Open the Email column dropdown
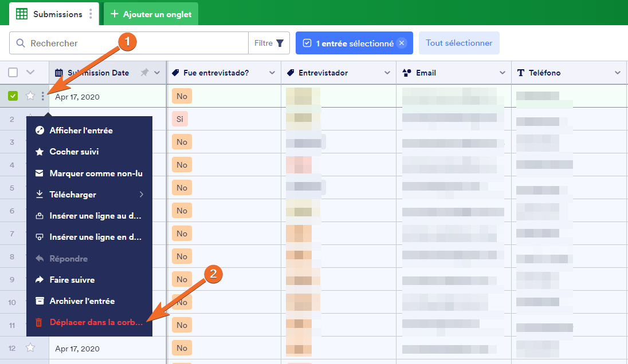This screenshot has height=364, width=628. (x=503, y=73)
